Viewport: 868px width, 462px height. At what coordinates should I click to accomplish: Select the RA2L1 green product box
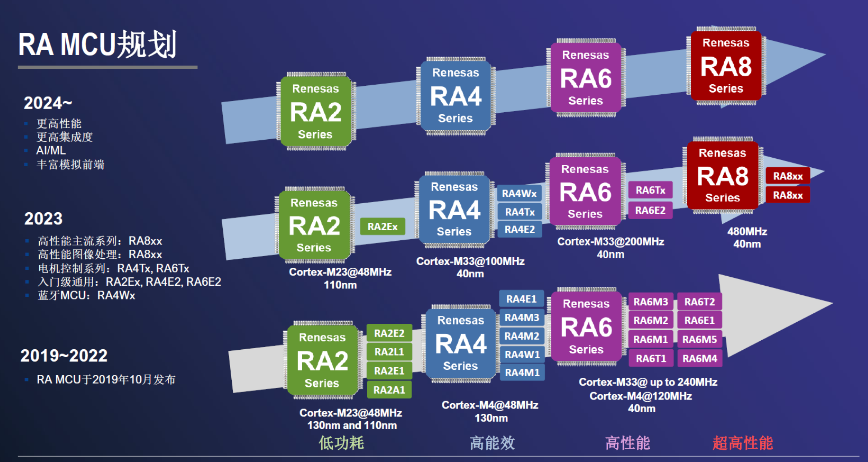[389, 352]
